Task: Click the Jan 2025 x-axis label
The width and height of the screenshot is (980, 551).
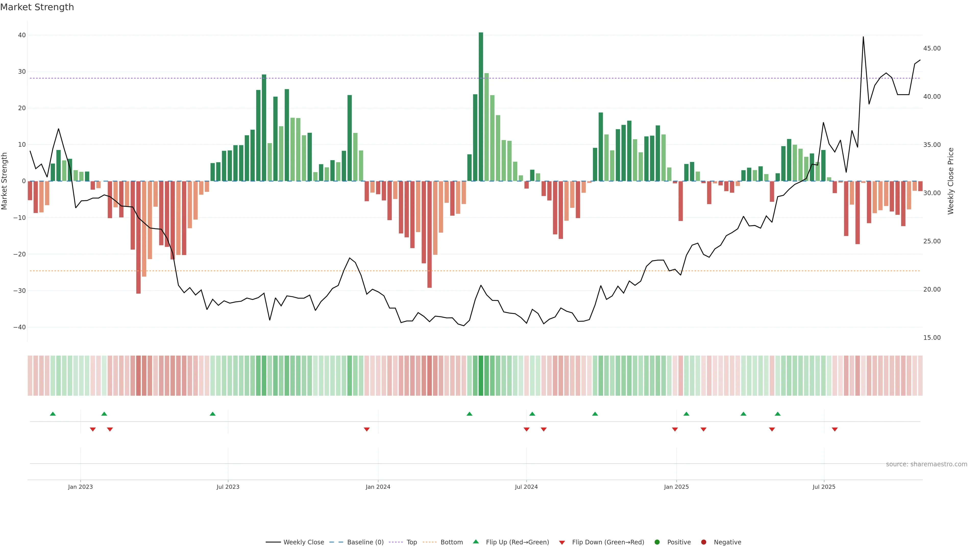Action: (676, 487)
